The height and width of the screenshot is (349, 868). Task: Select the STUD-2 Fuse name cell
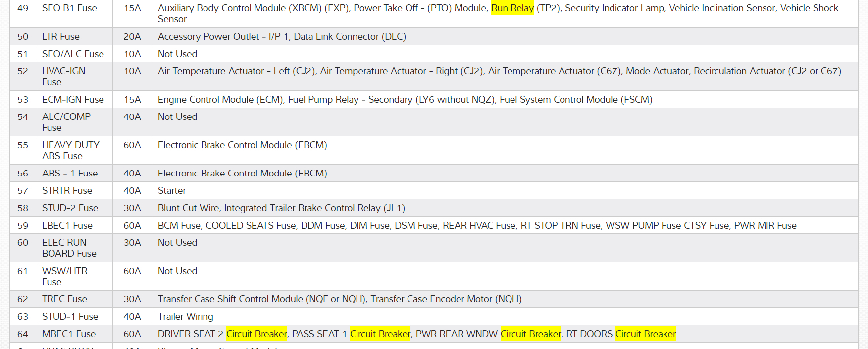[70, 208]
